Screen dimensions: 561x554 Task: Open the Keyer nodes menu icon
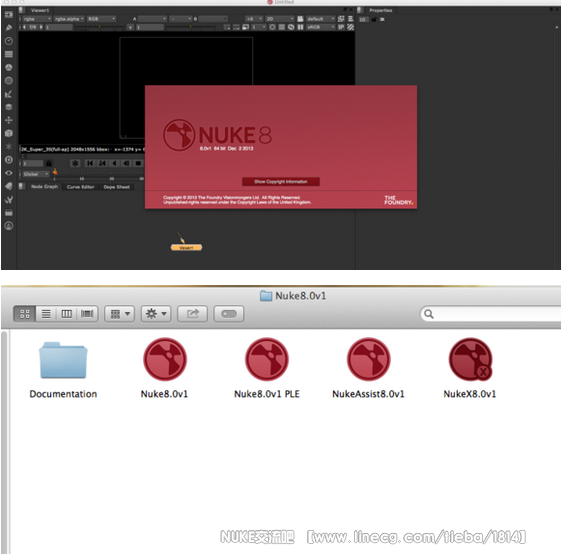point(9,94)
